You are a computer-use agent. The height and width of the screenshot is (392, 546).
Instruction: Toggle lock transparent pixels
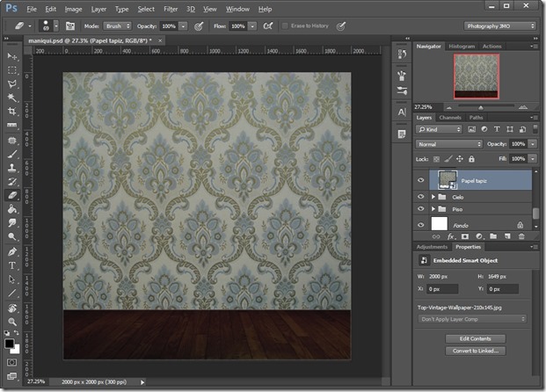pyautogui.click(x=436, y=159)
